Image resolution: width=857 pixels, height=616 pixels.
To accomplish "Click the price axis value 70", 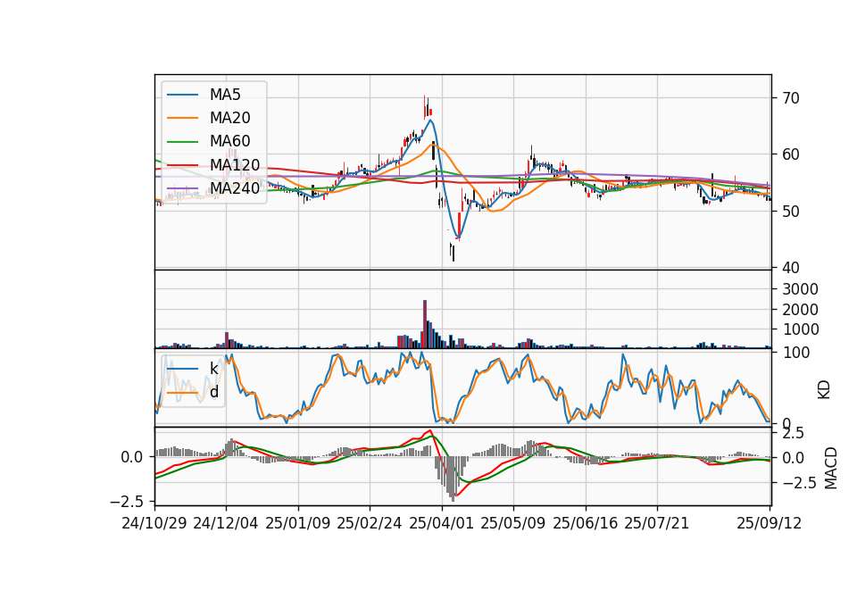I will coord(790,98).
